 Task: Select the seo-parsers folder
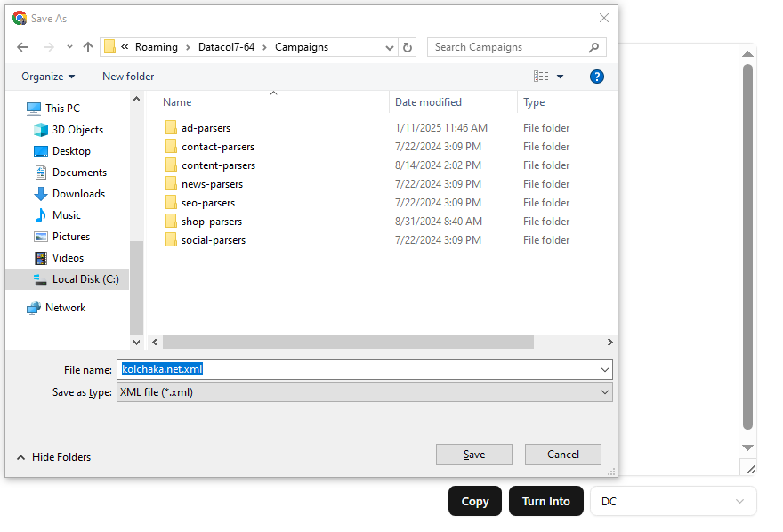207,203
